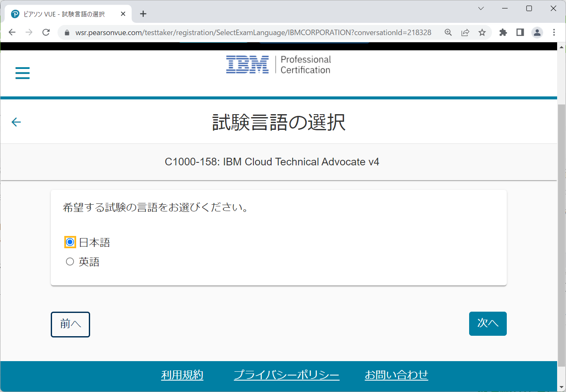Open the プライバシーポリシー link
This screenshot has height=392, width=566.
286,375
